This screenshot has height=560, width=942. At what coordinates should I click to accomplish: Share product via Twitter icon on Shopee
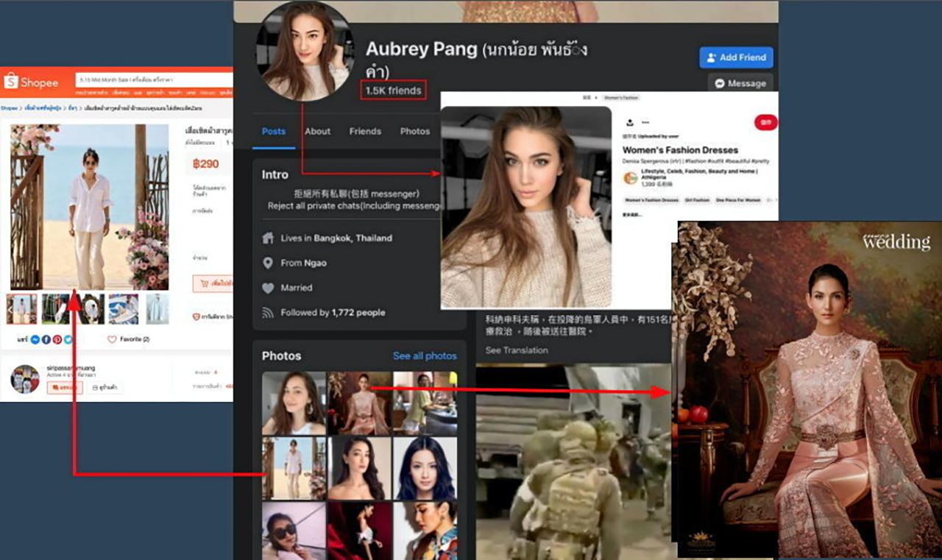point(68,339)
